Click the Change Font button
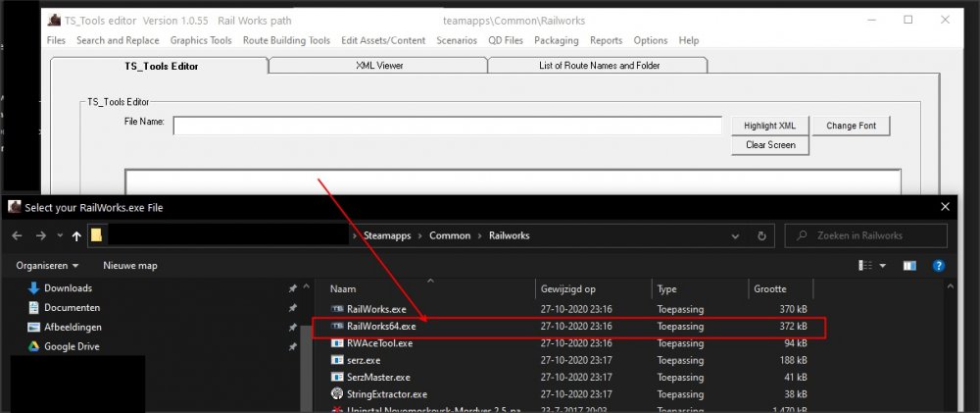980x413 pixels. [851, 126]
